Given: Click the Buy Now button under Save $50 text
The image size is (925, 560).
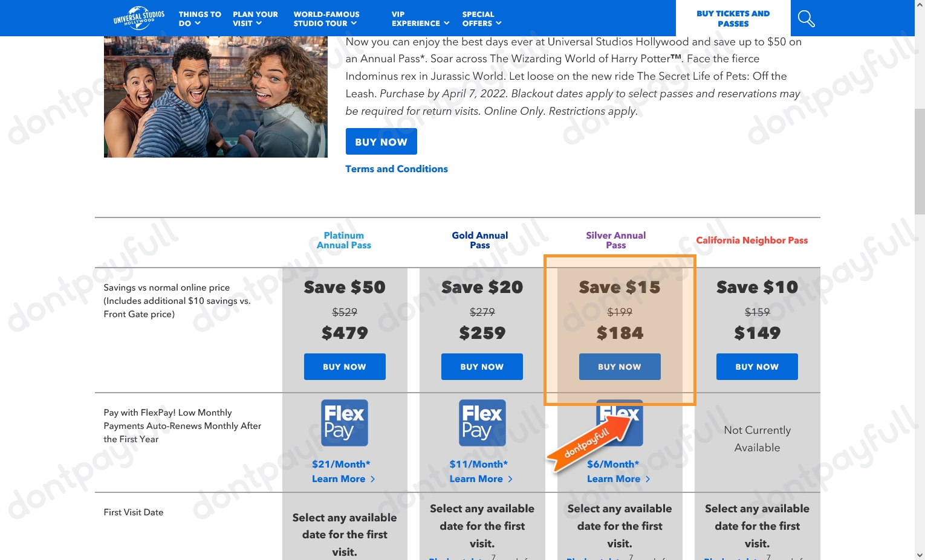Looking at the screenshot, I should pyautogui.click(x=345, y=367).
